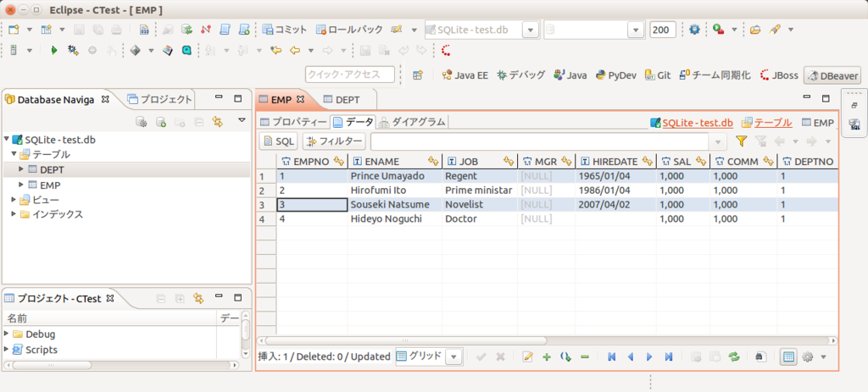This screenshot has height=392, width=868.
Task: Select the Souseki Natsume cell
Action: click(x=395, y=205)
